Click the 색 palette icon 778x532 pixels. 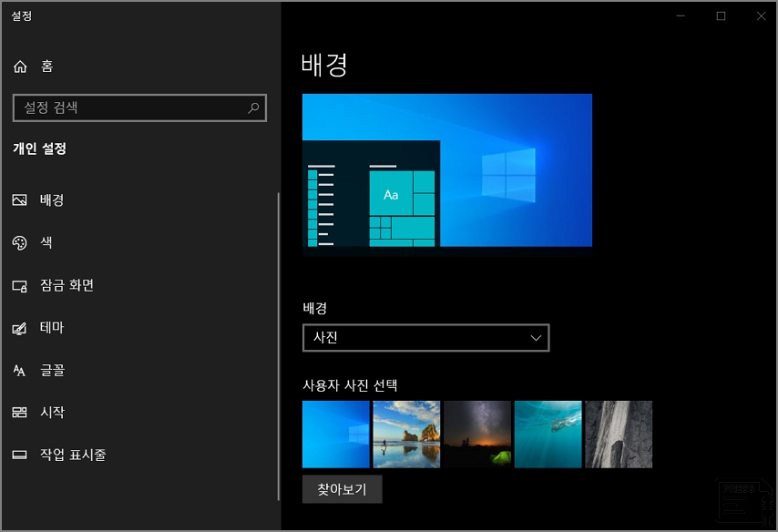tap(19, 242)
